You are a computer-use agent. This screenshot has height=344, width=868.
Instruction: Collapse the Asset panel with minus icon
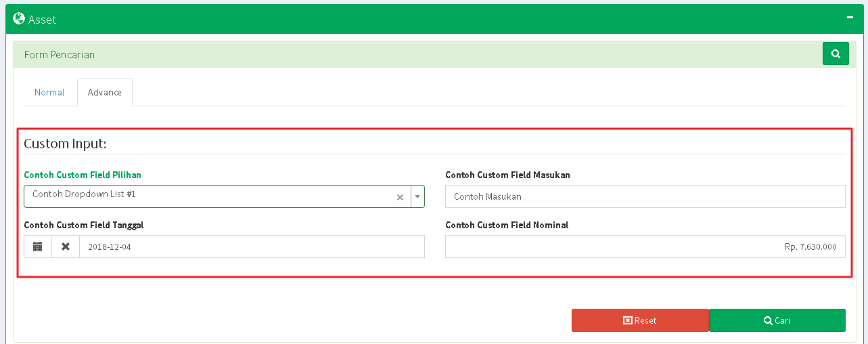tap(850, 18)
